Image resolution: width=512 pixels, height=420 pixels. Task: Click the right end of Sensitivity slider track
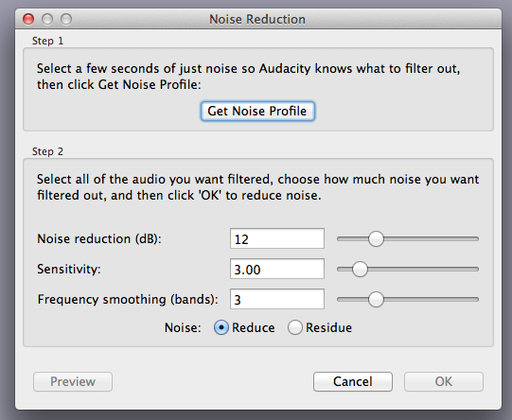(476, 270)
